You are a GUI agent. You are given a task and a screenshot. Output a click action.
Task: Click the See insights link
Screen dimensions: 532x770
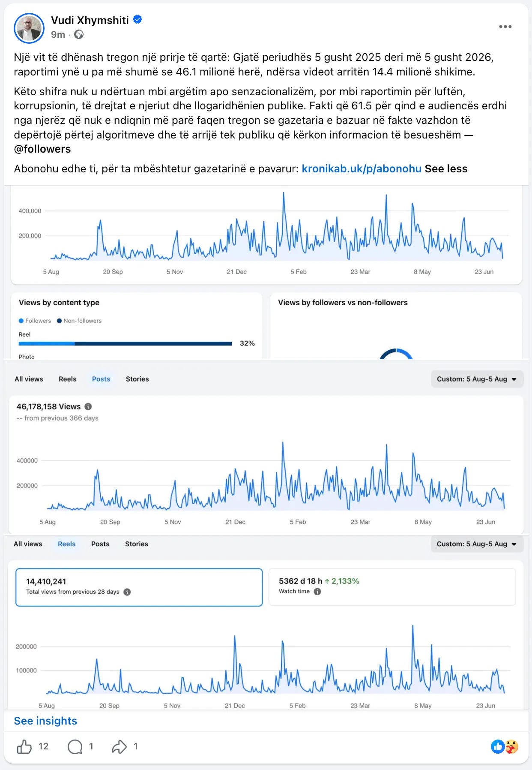click(x=45, y=721)
